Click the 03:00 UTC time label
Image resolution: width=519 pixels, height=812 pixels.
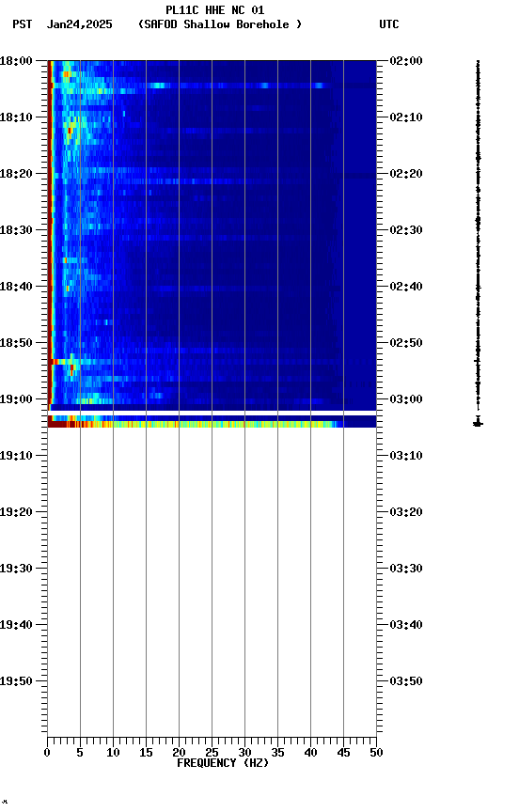coord(406,399)
